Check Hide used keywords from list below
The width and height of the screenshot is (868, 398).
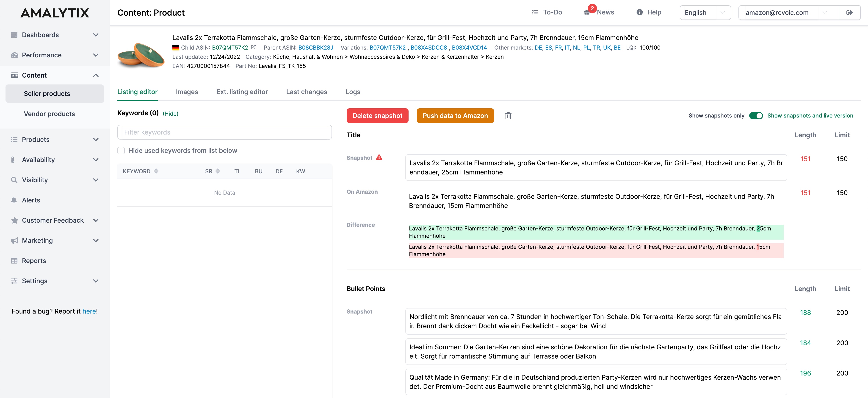[121, 150]
